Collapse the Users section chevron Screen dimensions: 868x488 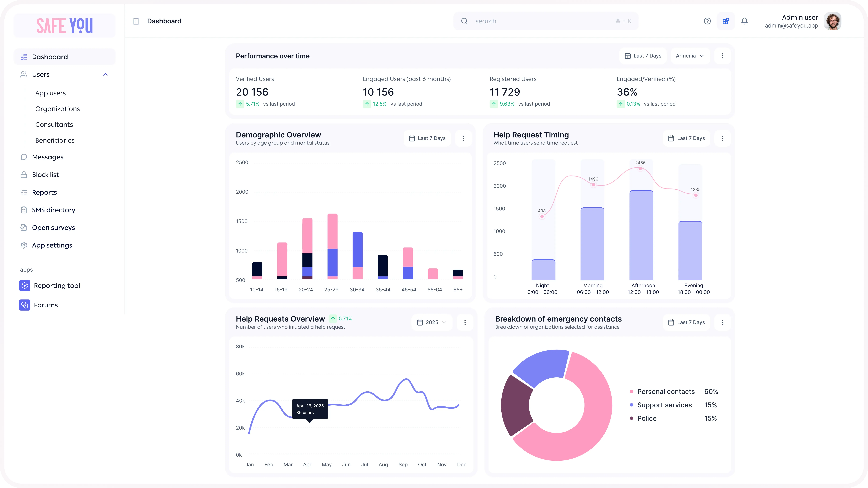pyautogui.click(x=105, y=75)
